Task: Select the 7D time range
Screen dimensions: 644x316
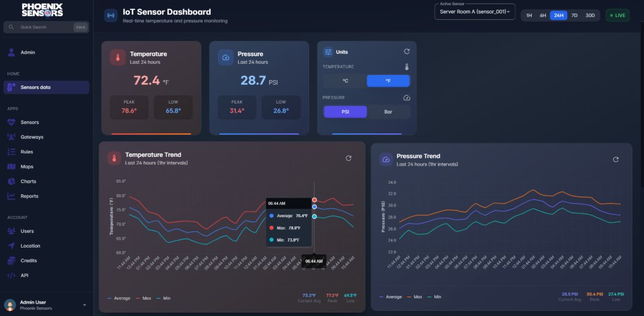Action: [574, 16]
